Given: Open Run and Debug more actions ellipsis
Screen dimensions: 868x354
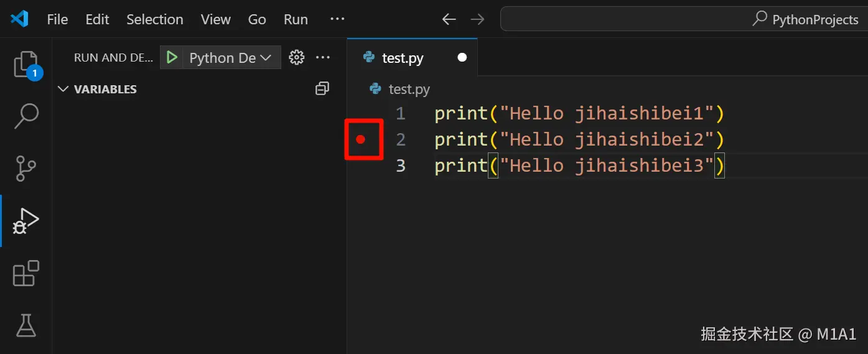Looking at the screenshot, I should point(323,57).
